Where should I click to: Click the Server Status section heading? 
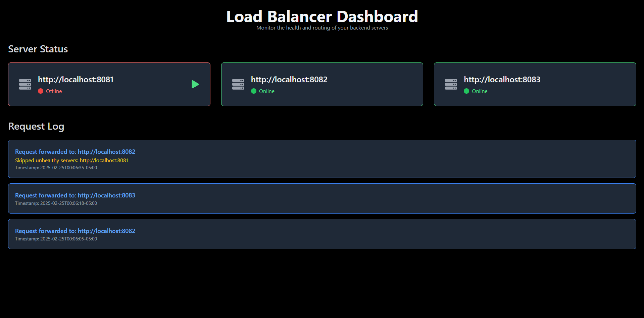(x=38, y=49)
